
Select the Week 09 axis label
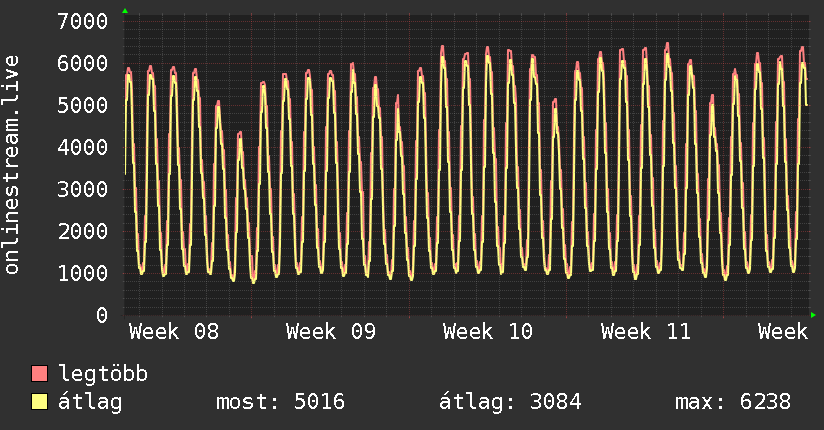tap(331, 332)
